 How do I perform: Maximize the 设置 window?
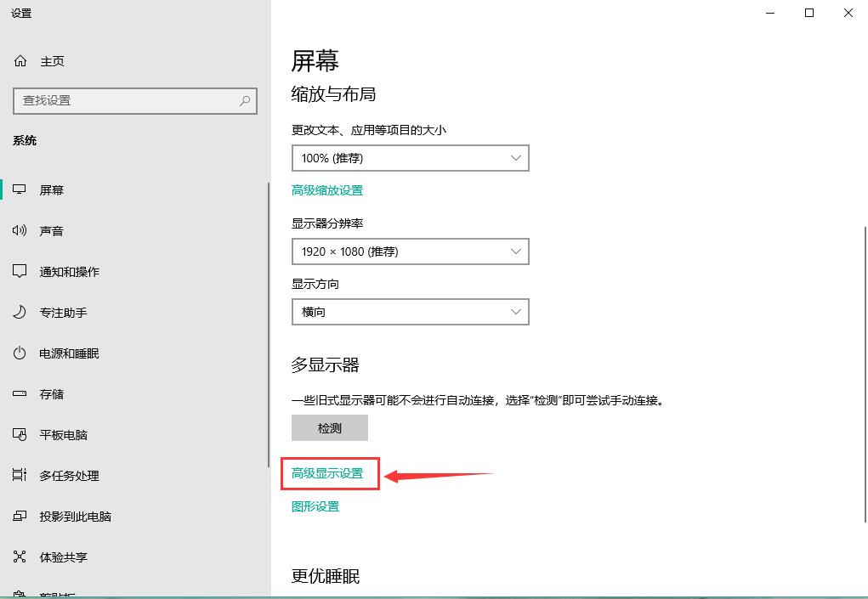[x=809, y=13]
